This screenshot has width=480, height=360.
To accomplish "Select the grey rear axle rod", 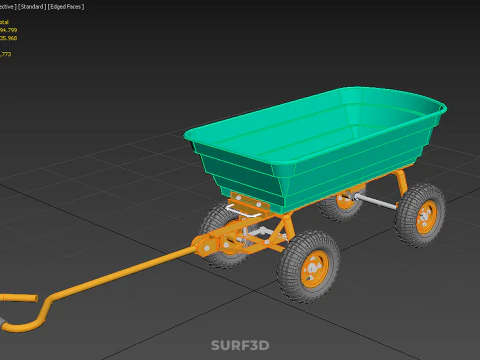I will click(x=376, y=202).
